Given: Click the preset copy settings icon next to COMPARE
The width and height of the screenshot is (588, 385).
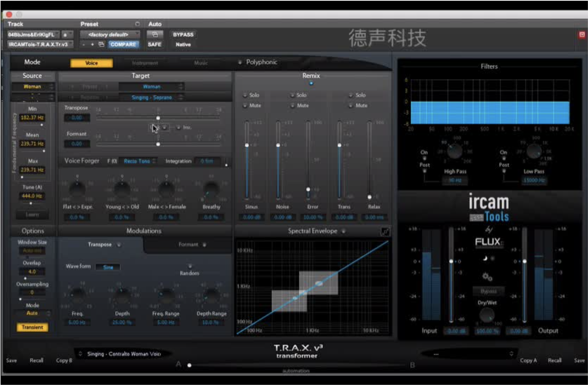Looking at the screenshot, I should point(101,44).
